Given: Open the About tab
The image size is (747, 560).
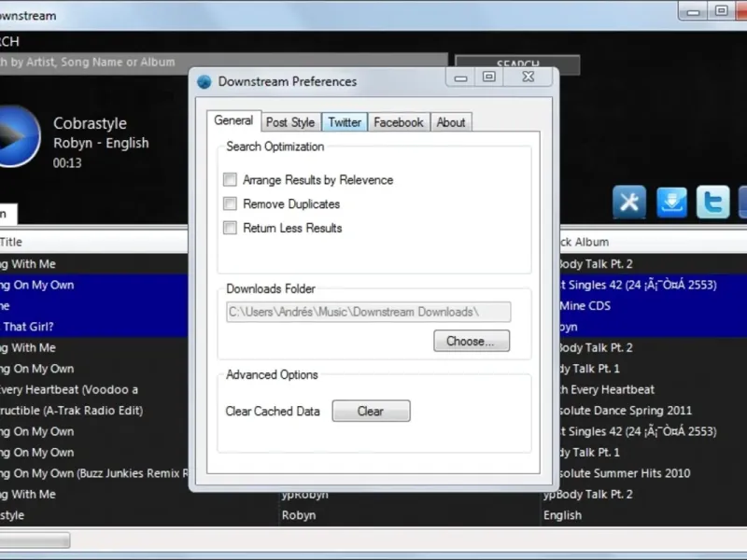Looking at the screenshot, I should coord(451,122).
